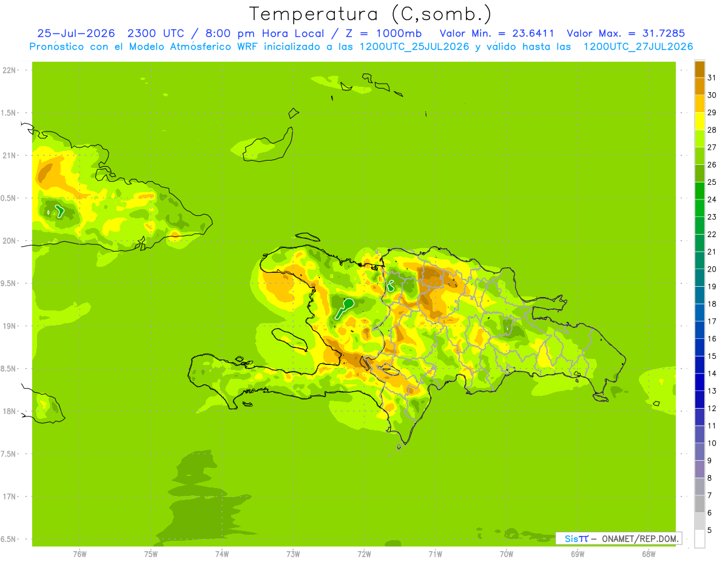Click the legend value '10'
Screen dimensions: 728x562
point(712,443)
